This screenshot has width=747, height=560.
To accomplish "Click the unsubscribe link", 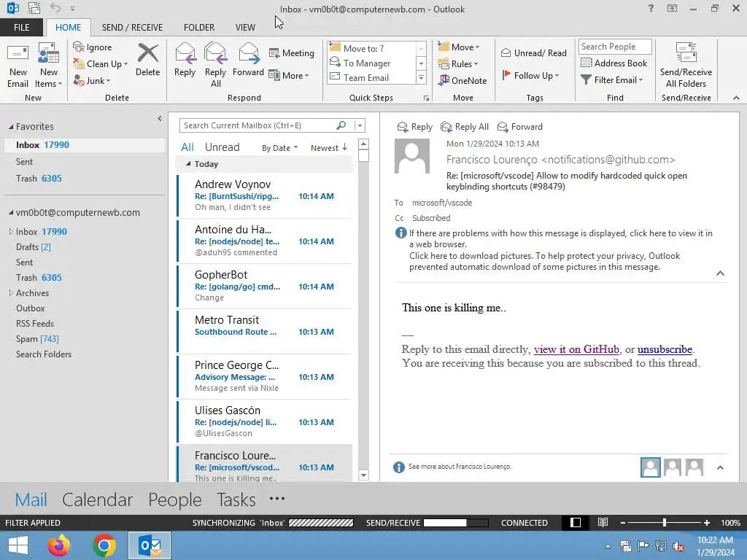I will (x=665, y=349).
